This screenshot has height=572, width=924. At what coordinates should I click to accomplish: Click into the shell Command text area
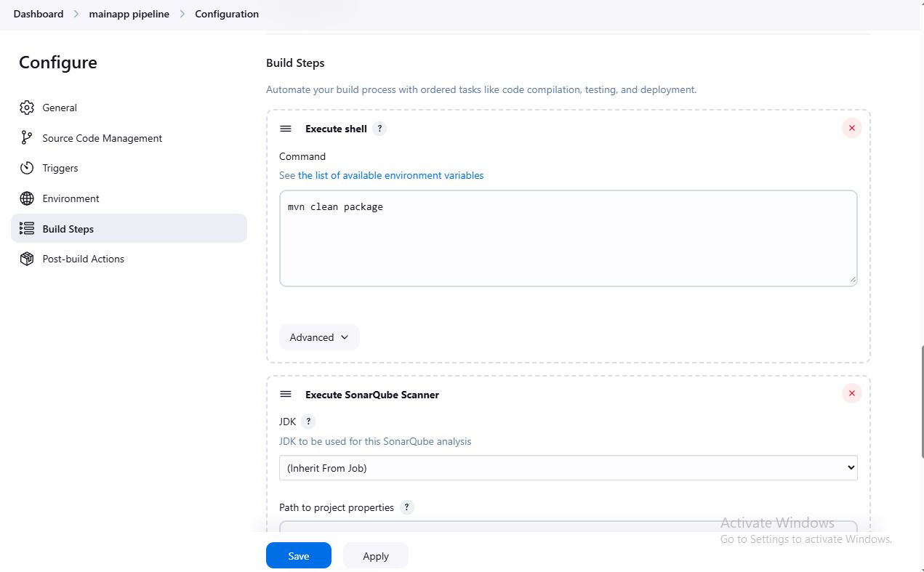click(568, 238)
